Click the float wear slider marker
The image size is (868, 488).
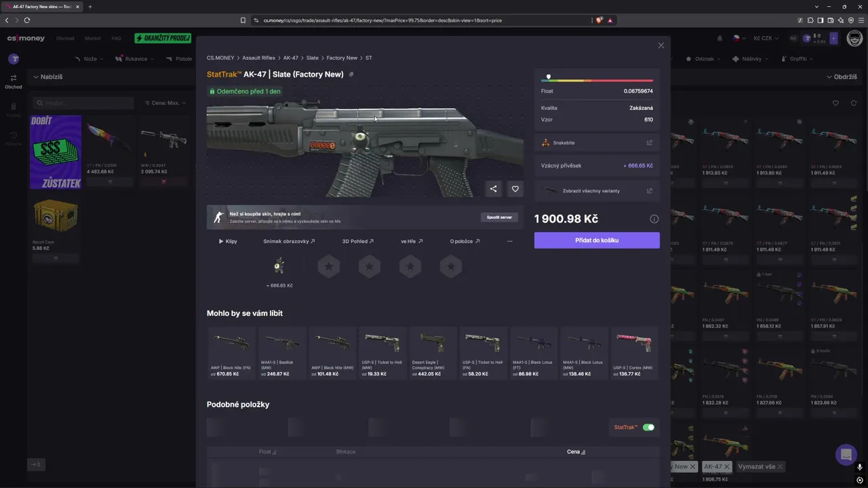click(549, 77)
